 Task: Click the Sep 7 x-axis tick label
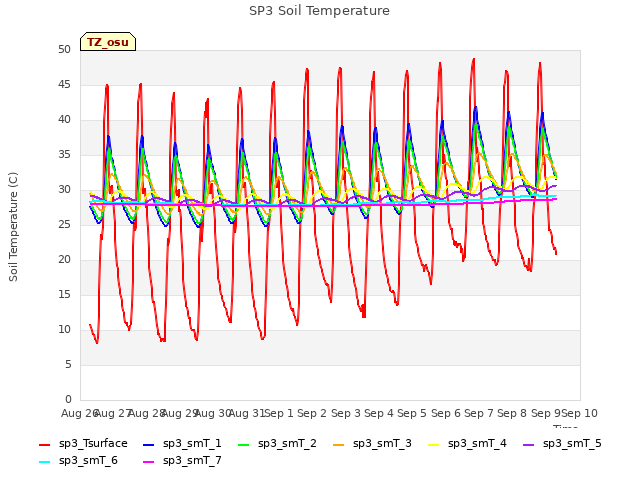coord(479,413)
